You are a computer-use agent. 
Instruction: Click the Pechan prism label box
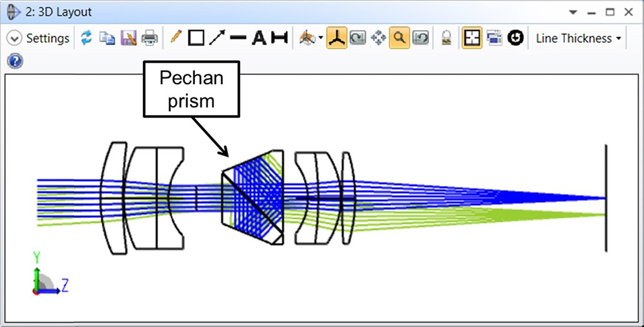(x=191, y=89)
